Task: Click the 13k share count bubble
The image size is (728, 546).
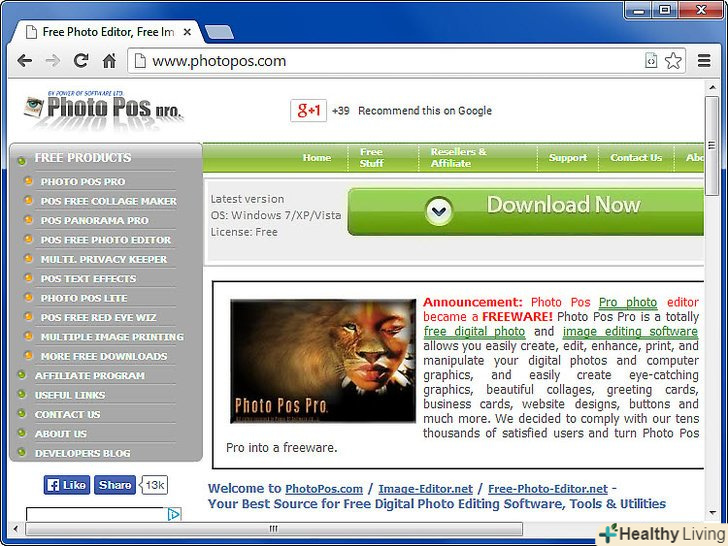Action: [155, 485]
